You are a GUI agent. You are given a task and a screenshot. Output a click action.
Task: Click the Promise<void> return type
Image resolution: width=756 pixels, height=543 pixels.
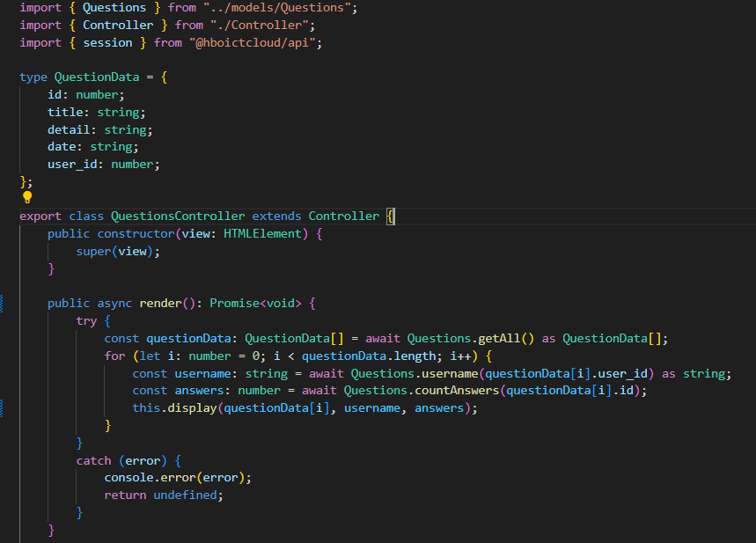coord(255,303)
